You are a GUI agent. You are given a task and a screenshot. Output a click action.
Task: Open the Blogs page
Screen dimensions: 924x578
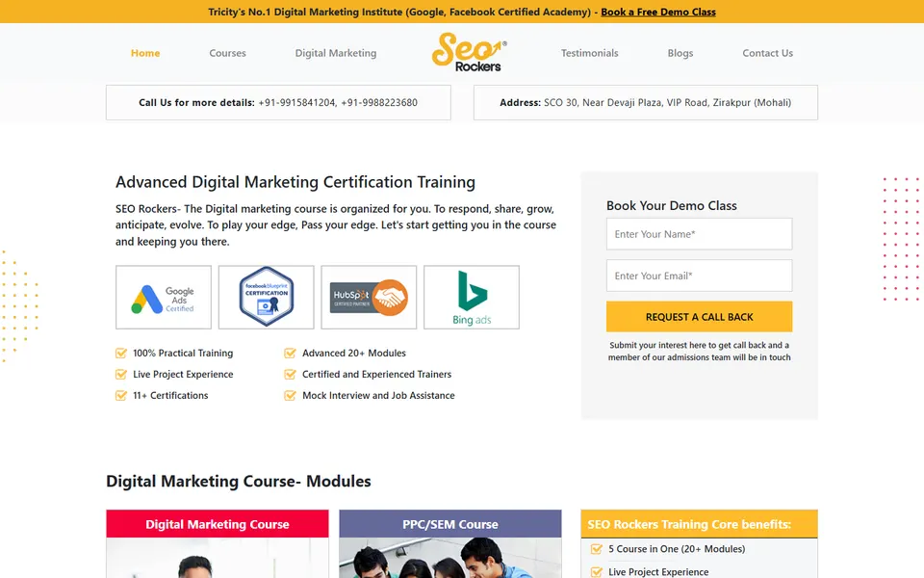tap(680, 53)
